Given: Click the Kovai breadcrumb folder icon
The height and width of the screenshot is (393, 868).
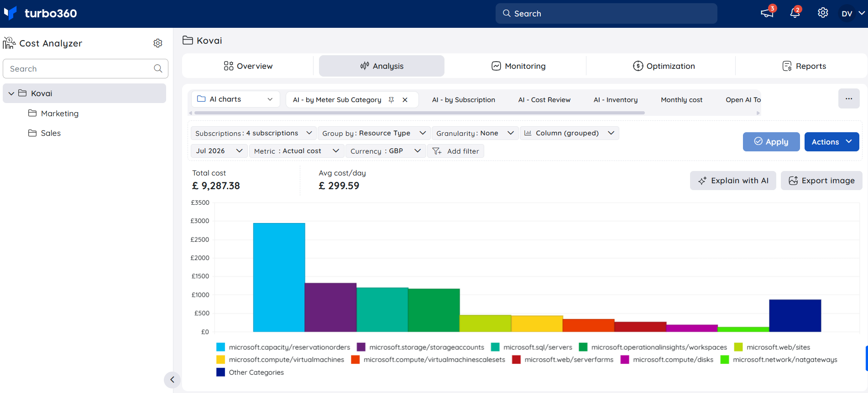Looking at the screenshot, I should pyautogui.click(x=188, y=40).
